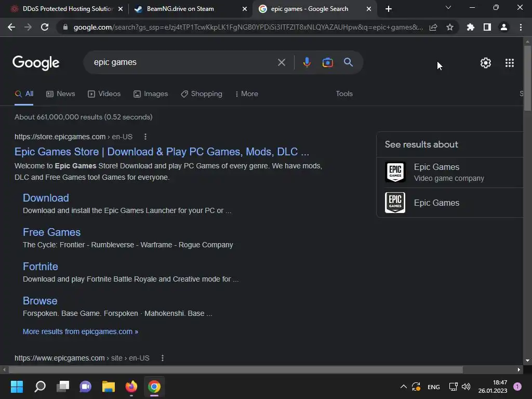This screenshot has width=532, height=399.
Task: Open Windows taskbar search
Action: 40,387
